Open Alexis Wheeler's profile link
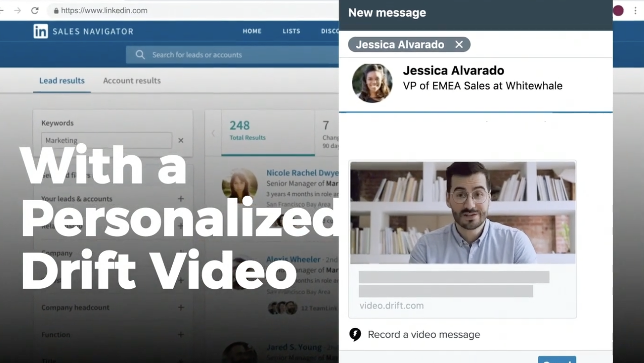This screenshot has width=644, height=363. 293,259
